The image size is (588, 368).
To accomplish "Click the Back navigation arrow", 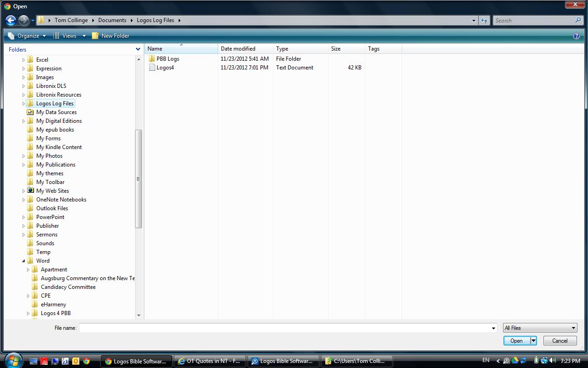I will pos(11,20).
